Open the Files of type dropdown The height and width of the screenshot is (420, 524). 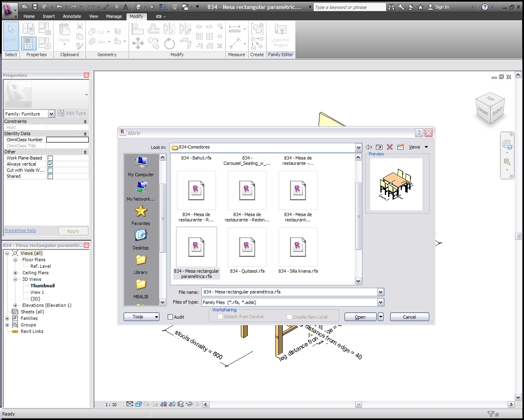point(380,302)
